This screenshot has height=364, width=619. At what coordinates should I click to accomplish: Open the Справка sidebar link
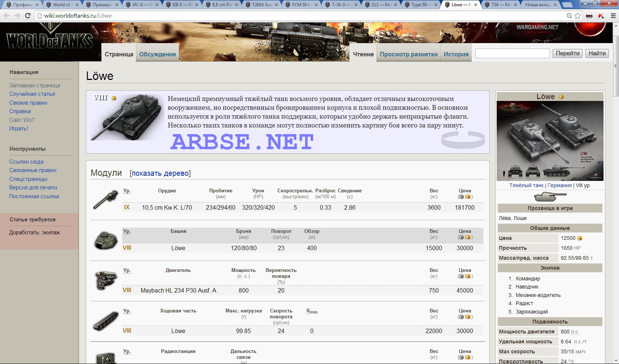click(20, 111)
